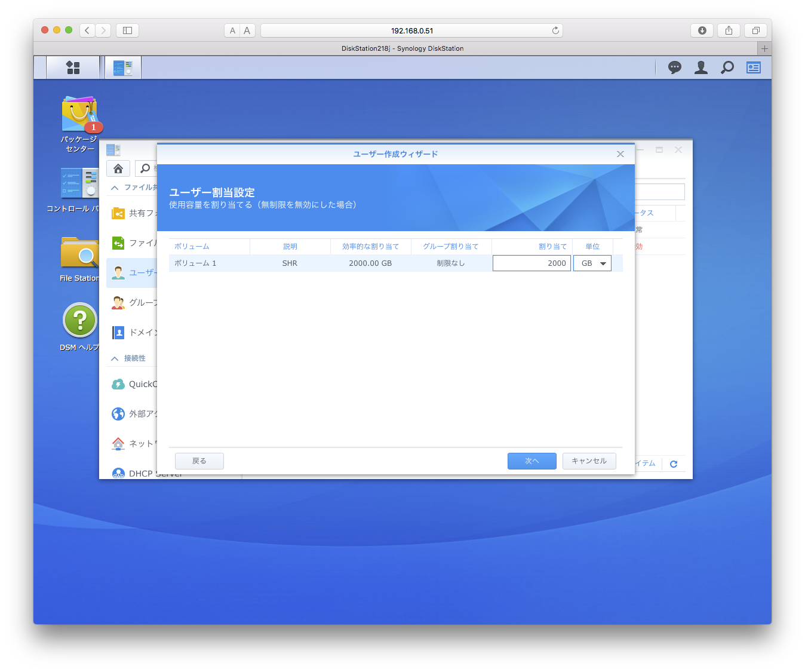
Task: Go to Control Panel home icon
Action: pos(118,168)
